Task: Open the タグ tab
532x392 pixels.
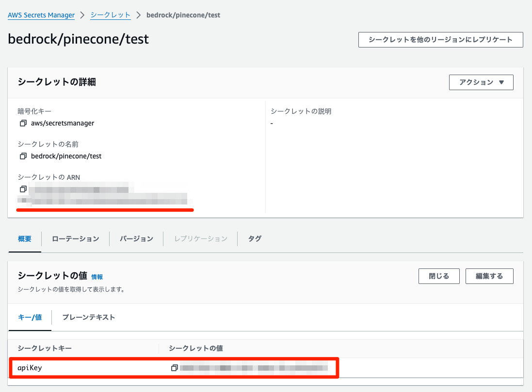Action: pos(255,239)
